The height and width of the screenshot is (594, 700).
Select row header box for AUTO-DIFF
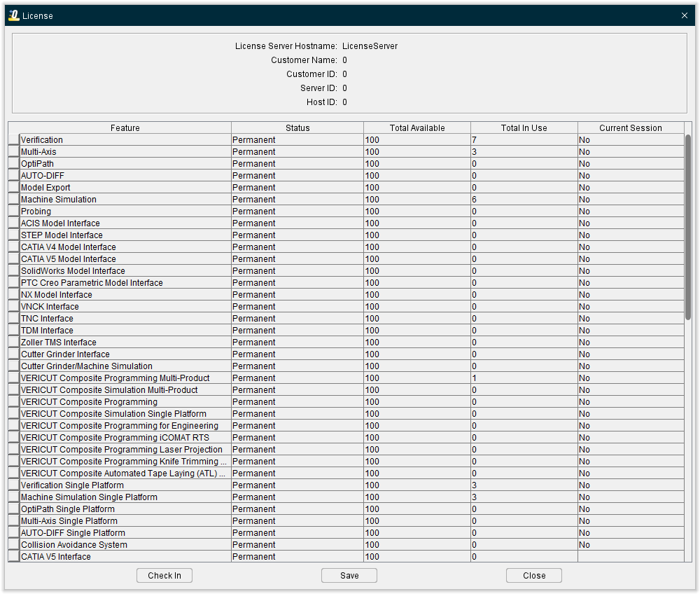[x=13, y=176]
